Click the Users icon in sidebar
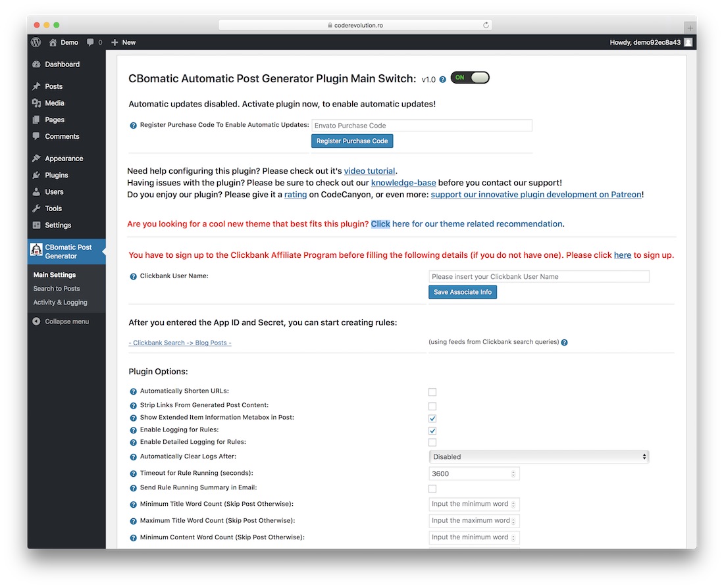The width and height of the screenshot is (724, 588). tap(36, 191)
